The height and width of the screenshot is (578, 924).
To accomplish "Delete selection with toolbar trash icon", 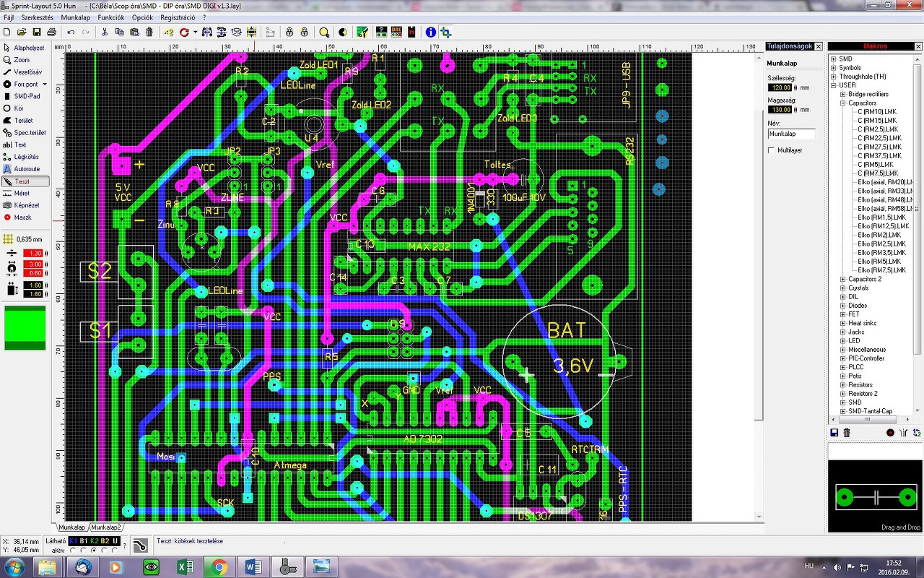I will tap(149, 32).
